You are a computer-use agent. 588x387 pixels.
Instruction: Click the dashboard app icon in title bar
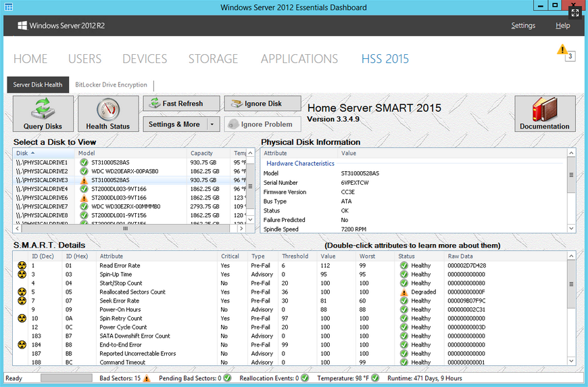tap(8, 7)
